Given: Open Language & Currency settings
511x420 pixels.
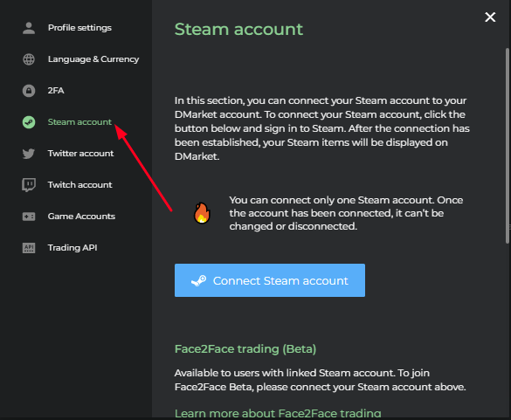Looking at the screenshot, I should 93,59.
